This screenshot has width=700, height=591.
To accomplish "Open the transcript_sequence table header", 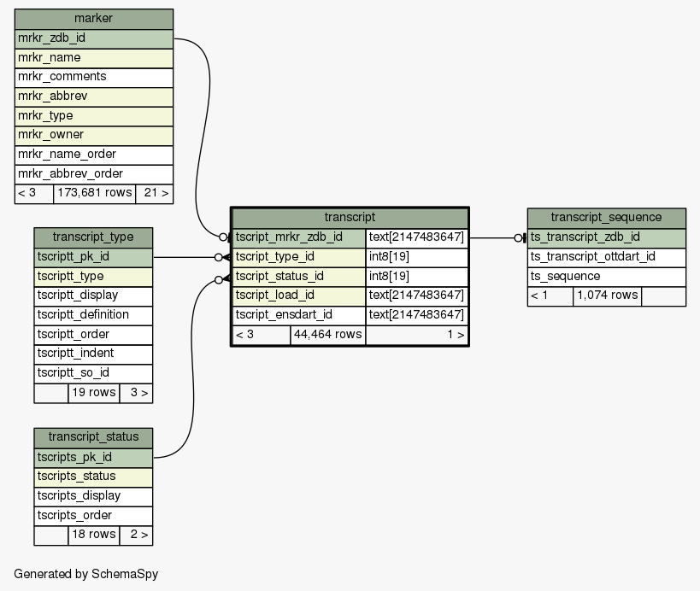I will (606, 217).
